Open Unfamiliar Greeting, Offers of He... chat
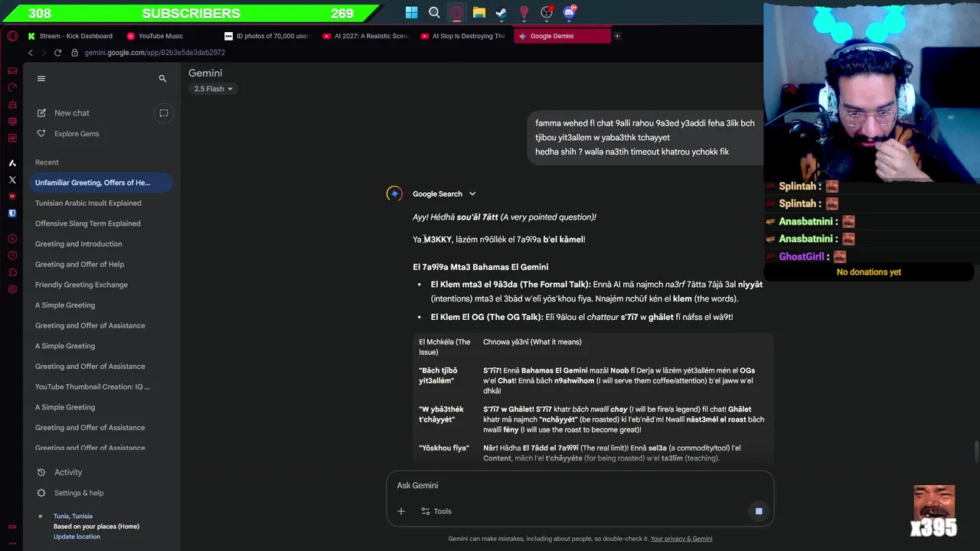Screen dimensions: 980x551 tap(102, 182)
